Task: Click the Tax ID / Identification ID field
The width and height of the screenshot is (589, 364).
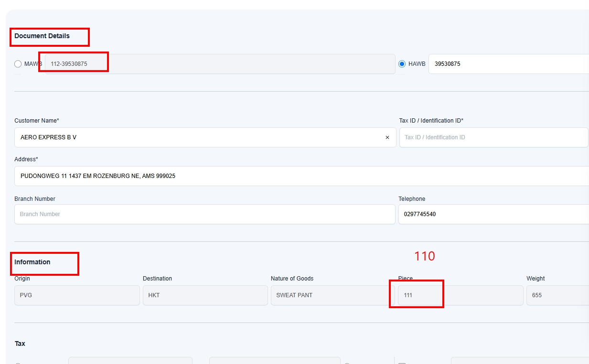Action: pos(493,137)
